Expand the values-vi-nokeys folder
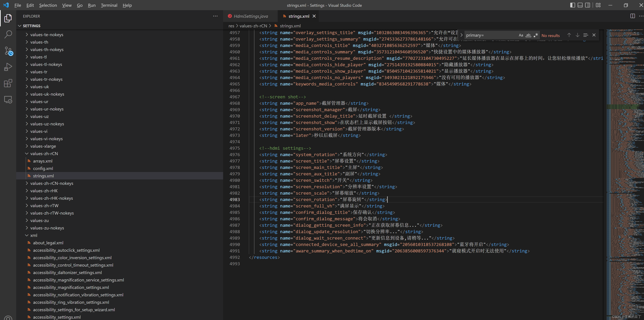The width and height of the screenshot is (644, 320). (120, 139)
